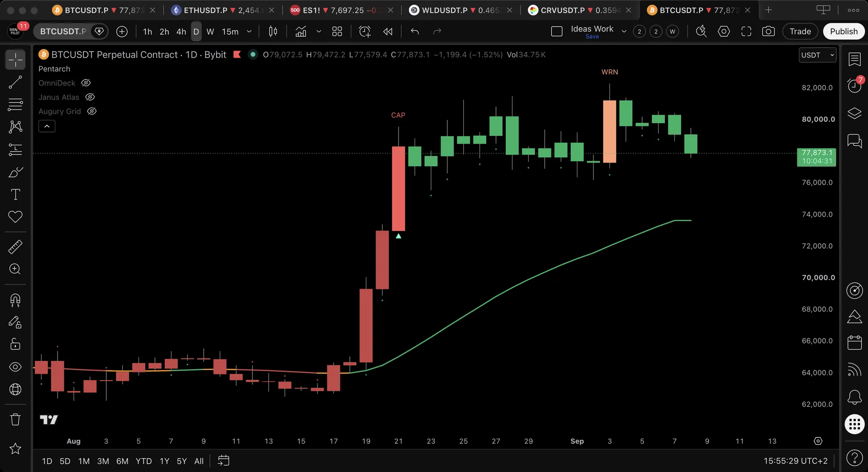Open the alerts clock icon with badge

(854, 85)
